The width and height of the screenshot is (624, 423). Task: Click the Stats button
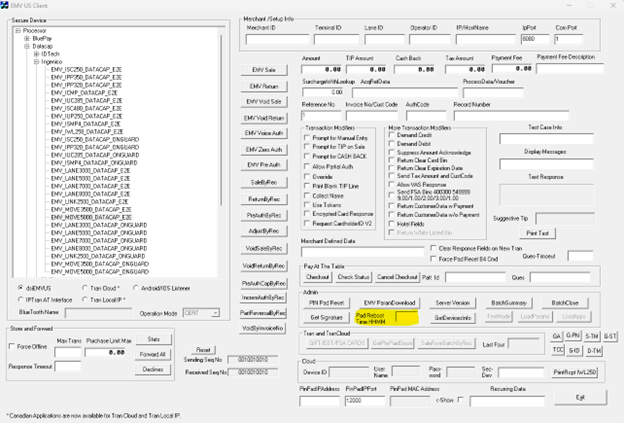point(154,339)
